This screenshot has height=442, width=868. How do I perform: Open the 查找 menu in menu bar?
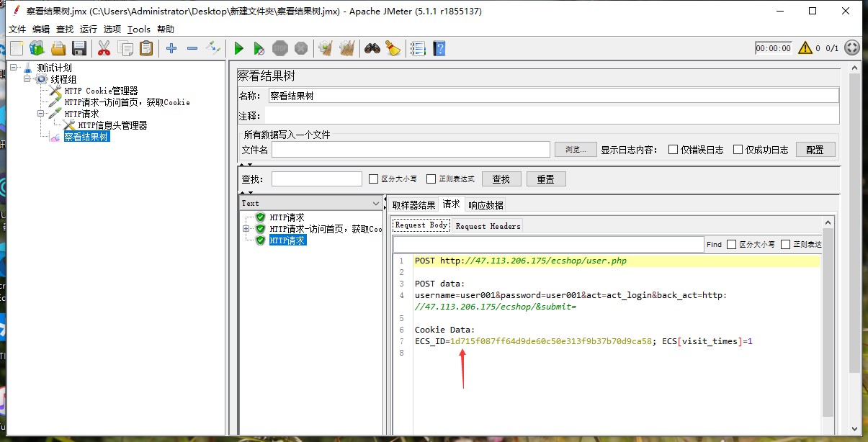(x=65, y=29)
